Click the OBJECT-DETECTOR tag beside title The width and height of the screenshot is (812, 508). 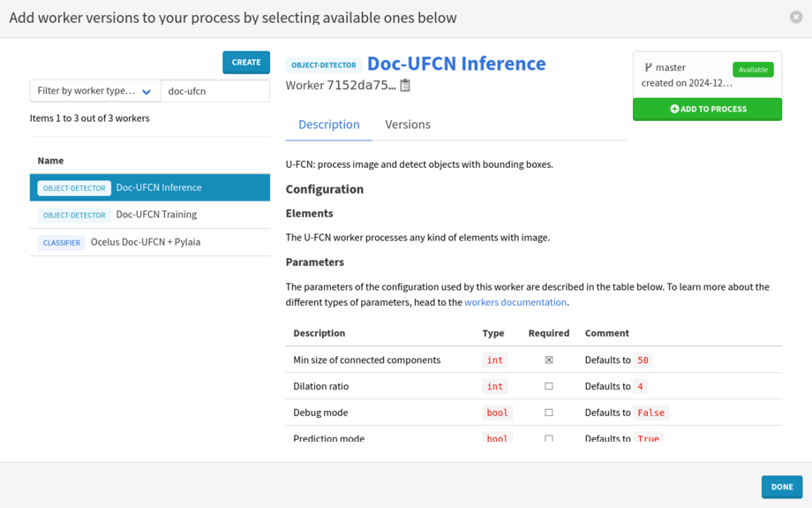pyautogui.click(x=324, y=65)
